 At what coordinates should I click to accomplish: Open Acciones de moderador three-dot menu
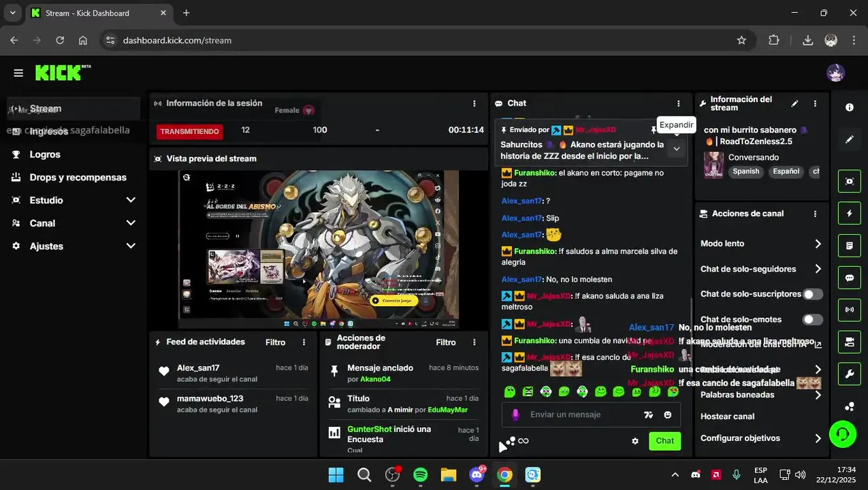[475, 342]
